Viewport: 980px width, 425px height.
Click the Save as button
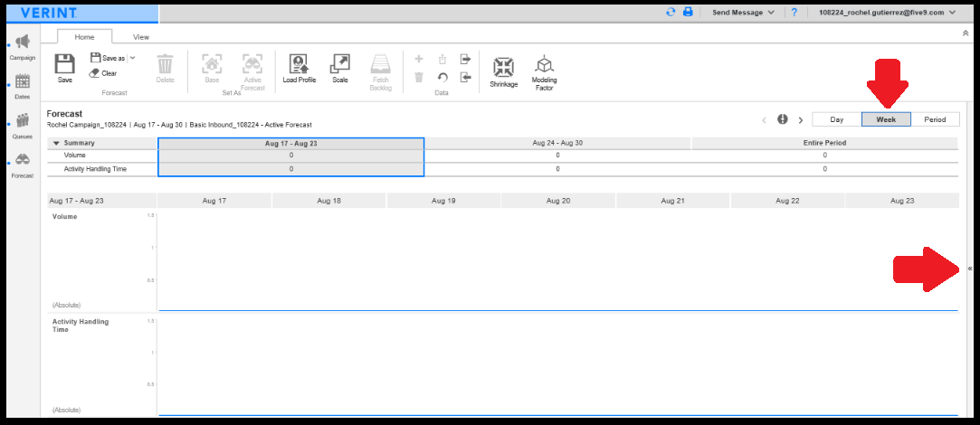tap(108, 58)
